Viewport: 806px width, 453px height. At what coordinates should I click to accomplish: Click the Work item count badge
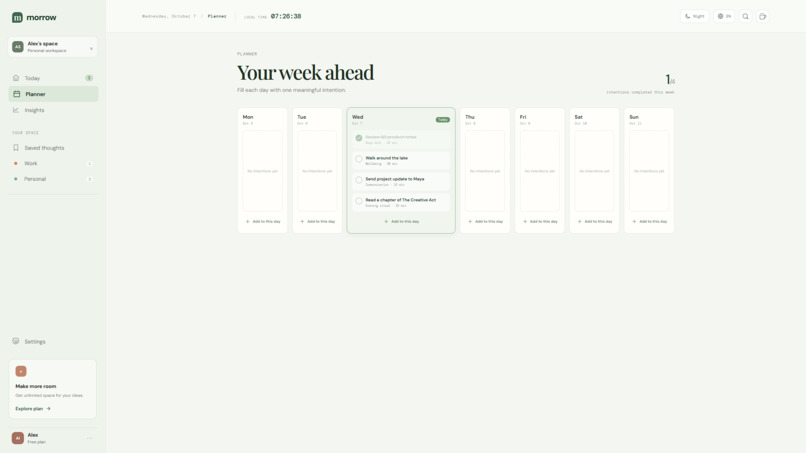89,164
